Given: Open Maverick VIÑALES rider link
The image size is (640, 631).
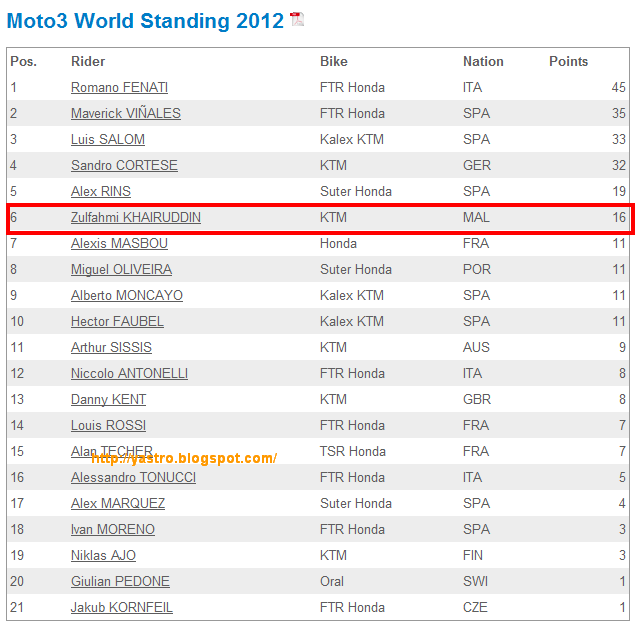Looking at the screenshot, I should 126,113.
